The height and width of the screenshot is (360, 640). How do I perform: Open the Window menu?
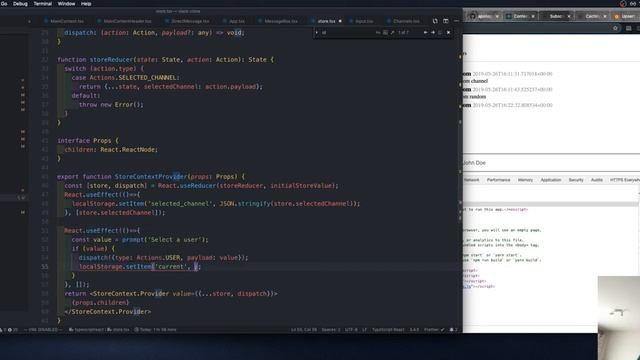point(66,4)
